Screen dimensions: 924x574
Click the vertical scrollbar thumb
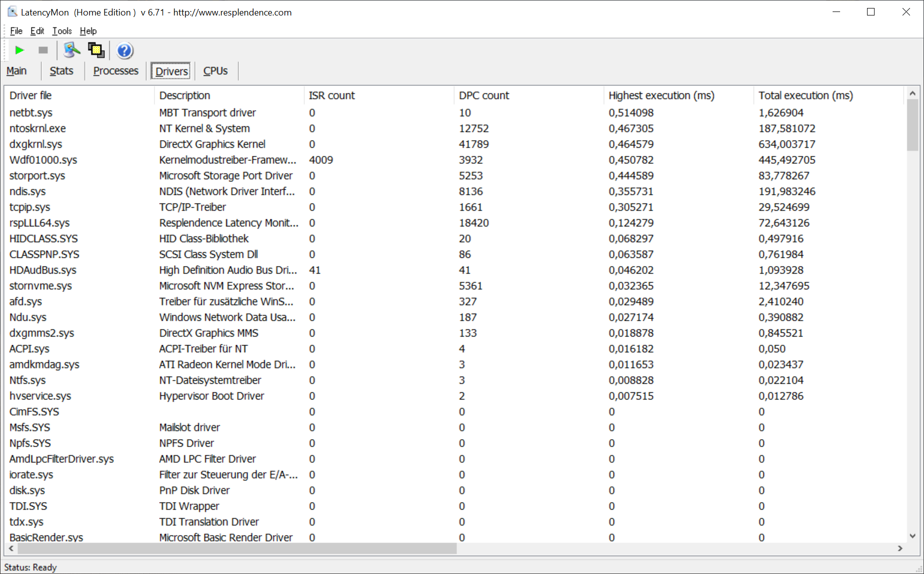pyautogui.click(x=913, y=125)
